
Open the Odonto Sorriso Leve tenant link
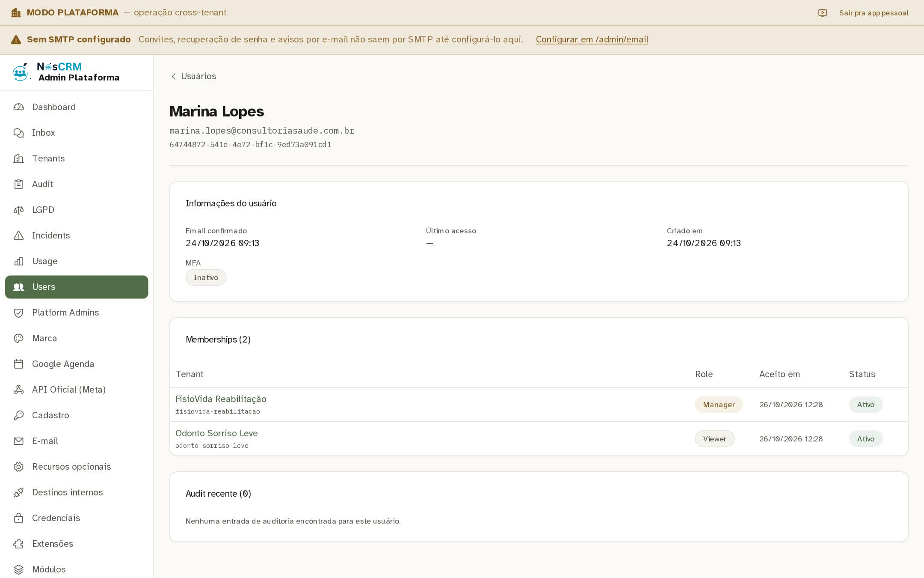216,433
